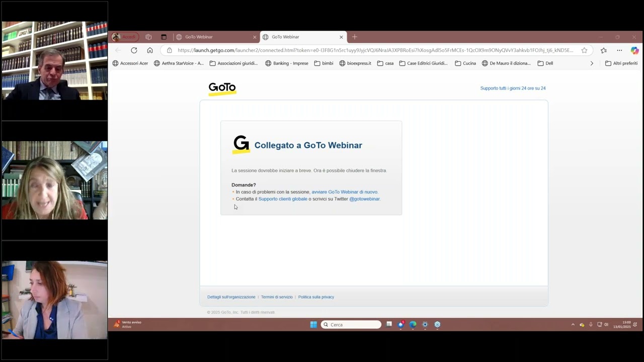Screen dimensions: 644x362
Task: Click the Accedi profile button
Action: (125, 37)
